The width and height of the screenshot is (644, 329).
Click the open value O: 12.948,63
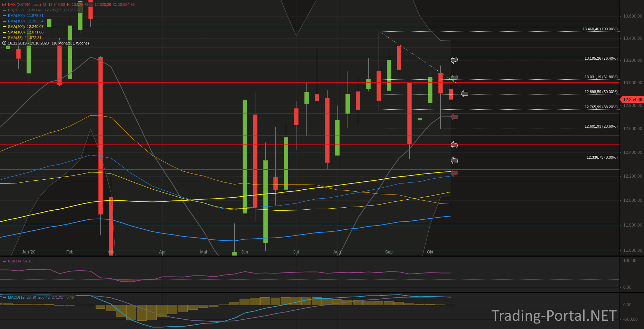tap(54, 4)
